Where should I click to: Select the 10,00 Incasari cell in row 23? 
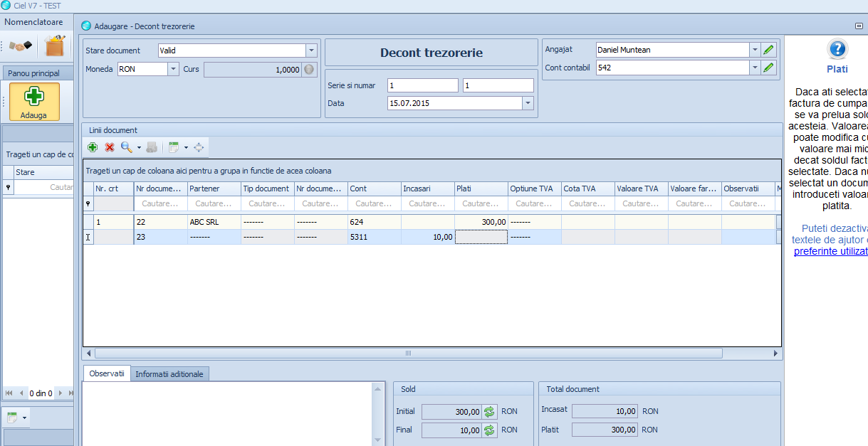(427, 237)
